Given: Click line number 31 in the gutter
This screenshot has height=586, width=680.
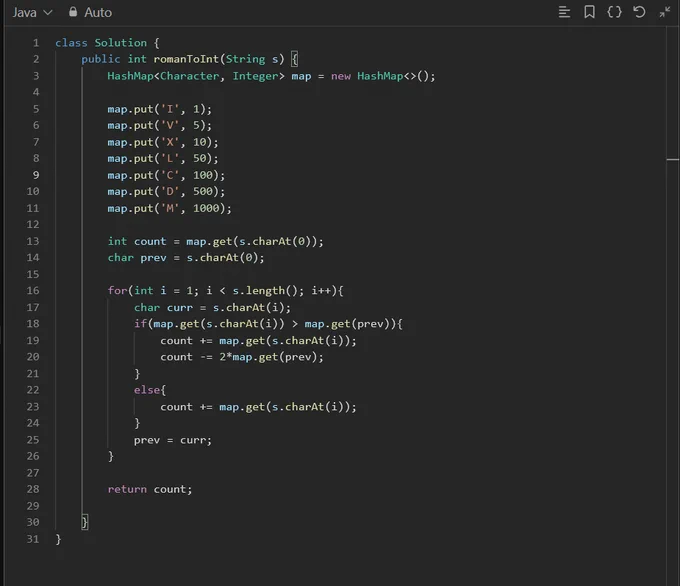Looking at the screenshot, I should tap(33, 539).
